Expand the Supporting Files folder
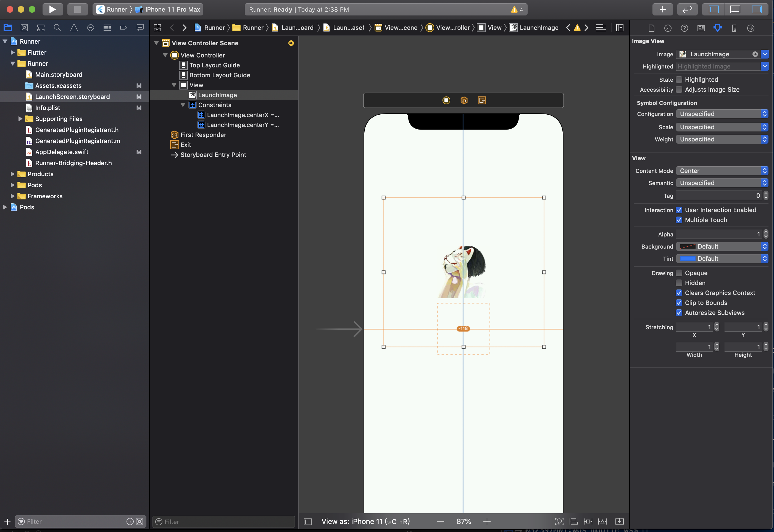This screenshot has width=774, height=532. (x=20, y=119)
